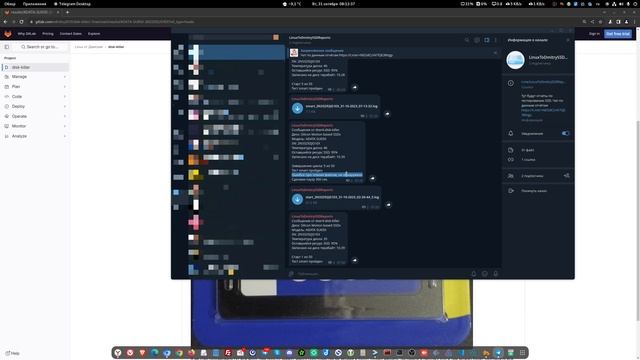
Task: Open the GitLab logo home link
Action: [x=8, y=34]
